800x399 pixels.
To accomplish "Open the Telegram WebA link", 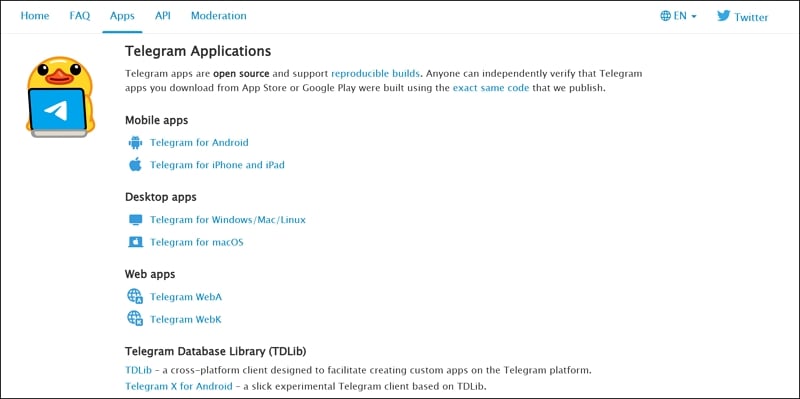I will (186, 297).
